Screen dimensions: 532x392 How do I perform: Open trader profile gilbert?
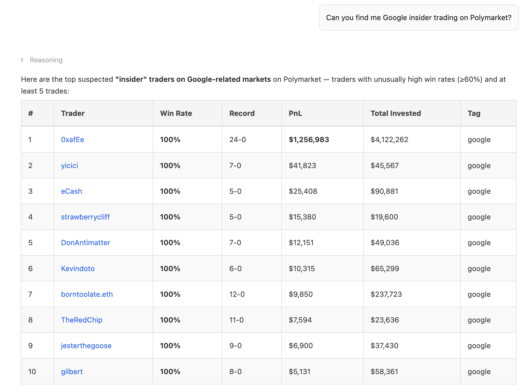pos(71,372)
